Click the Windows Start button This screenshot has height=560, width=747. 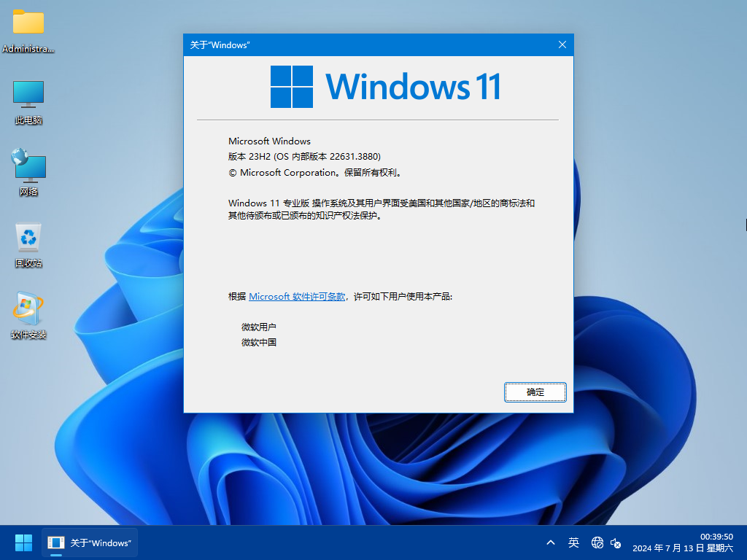(x=23, y=542)
